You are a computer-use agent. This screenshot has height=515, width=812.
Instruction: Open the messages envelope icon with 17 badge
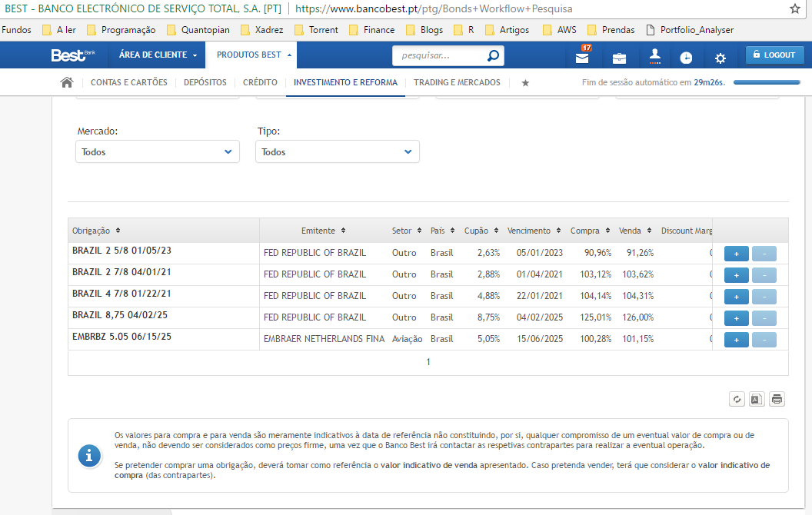click(582, 58)
